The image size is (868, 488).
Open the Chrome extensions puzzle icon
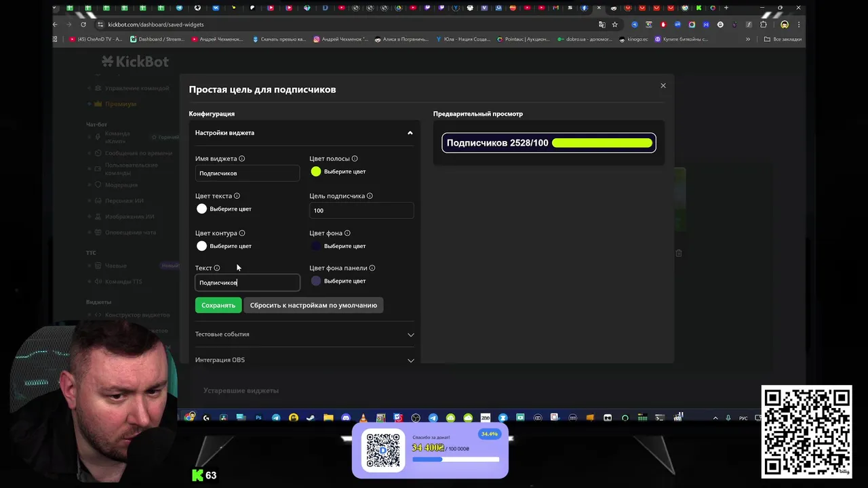[763, 24]
